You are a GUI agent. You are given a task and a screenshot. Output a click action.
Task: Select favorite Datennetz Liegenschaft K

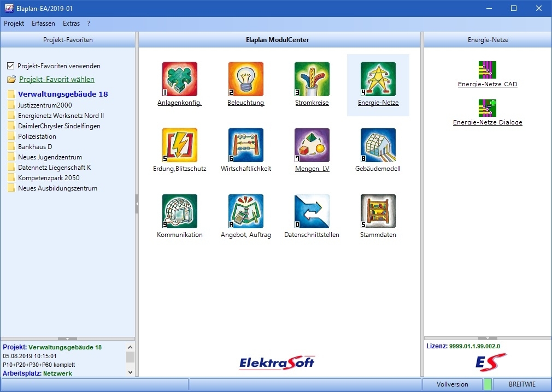55,168
